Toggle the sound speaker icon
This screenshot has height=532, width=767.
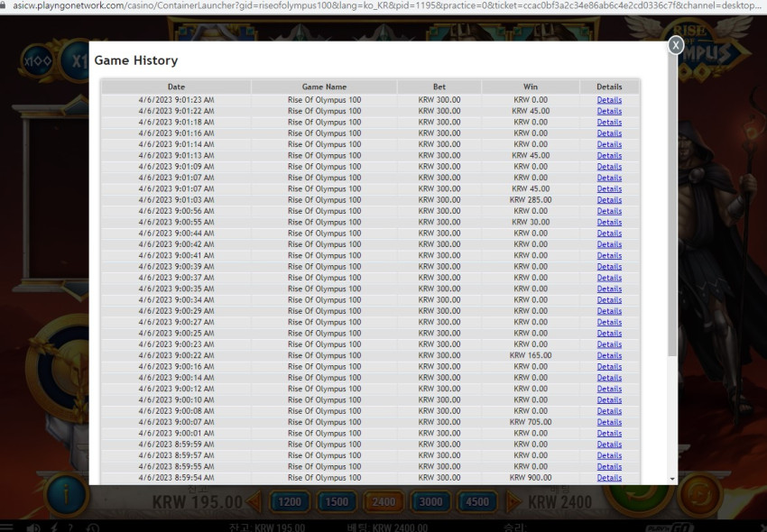click(x=33, y=527)
